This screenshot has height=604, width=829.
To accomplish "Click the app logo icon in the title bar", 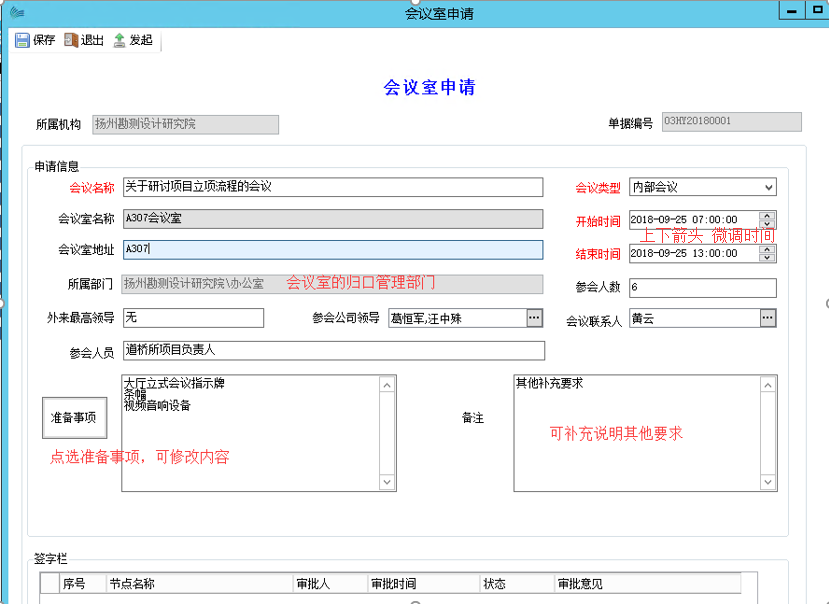I will point(17,13).
